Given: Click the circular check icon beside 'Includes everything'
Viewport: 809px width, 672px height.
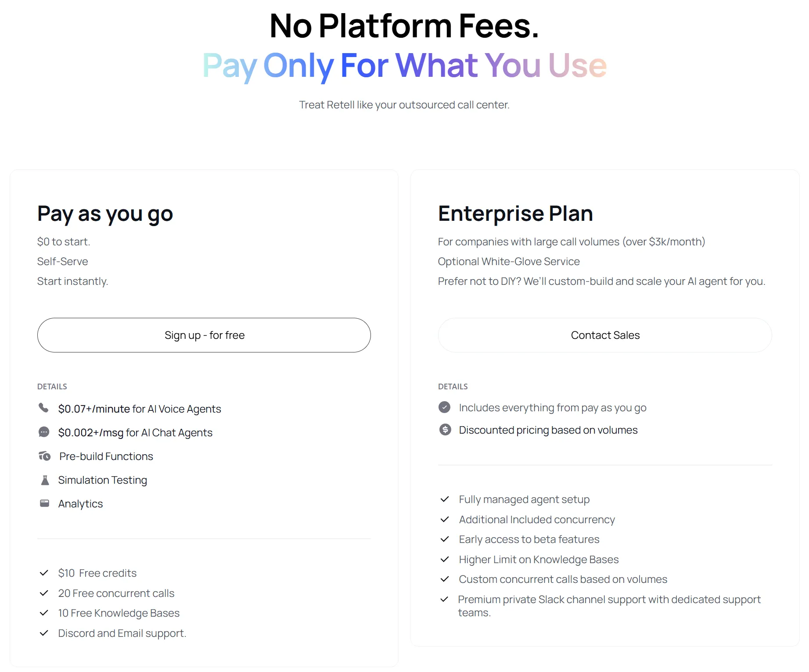Looking at the screenshot, I should 445,407.
